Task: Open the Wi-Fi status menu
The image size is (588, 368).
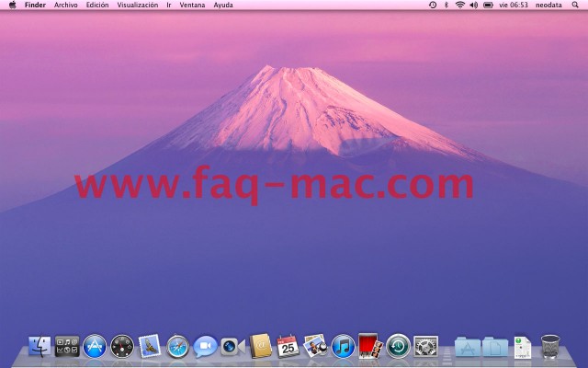Action: (460, 5)
